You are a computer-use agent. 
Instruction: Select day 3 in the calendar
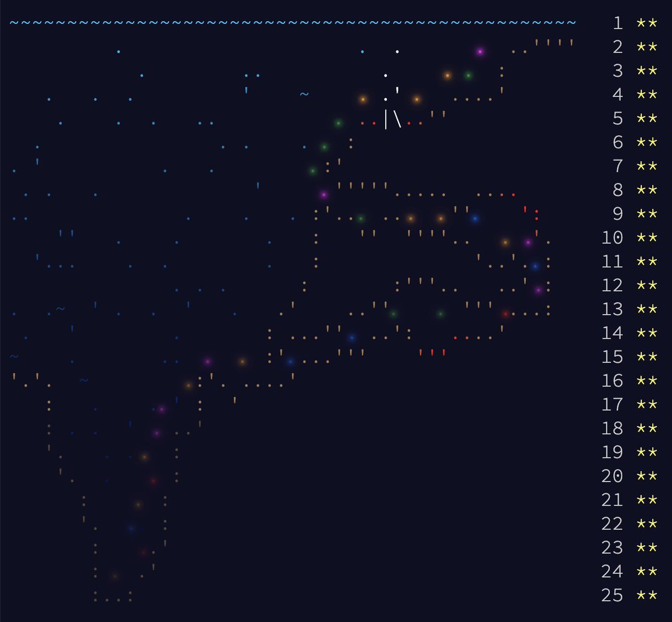pyautogui.click(x=618, y=71)
